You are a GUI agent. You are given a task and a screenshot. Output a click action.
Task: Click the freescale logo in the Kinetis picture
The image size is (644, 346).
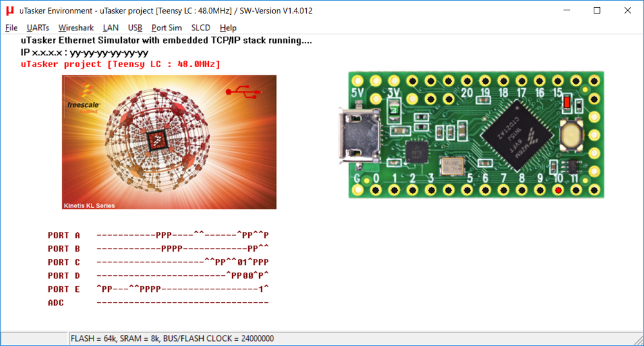point(83,98)
